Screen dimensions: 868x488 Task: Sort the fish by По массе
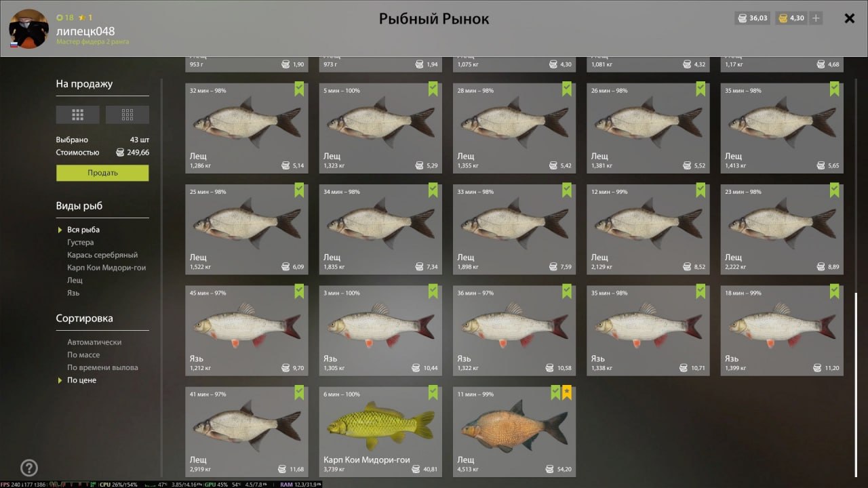[x=83, y=355]
